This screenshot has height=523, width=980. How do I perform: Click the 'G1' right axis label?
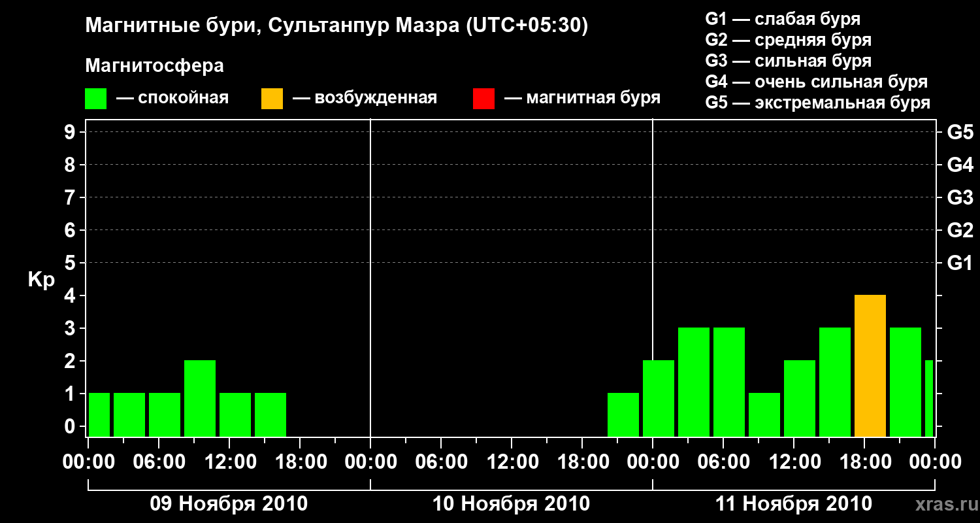click(x=960, y=263)
